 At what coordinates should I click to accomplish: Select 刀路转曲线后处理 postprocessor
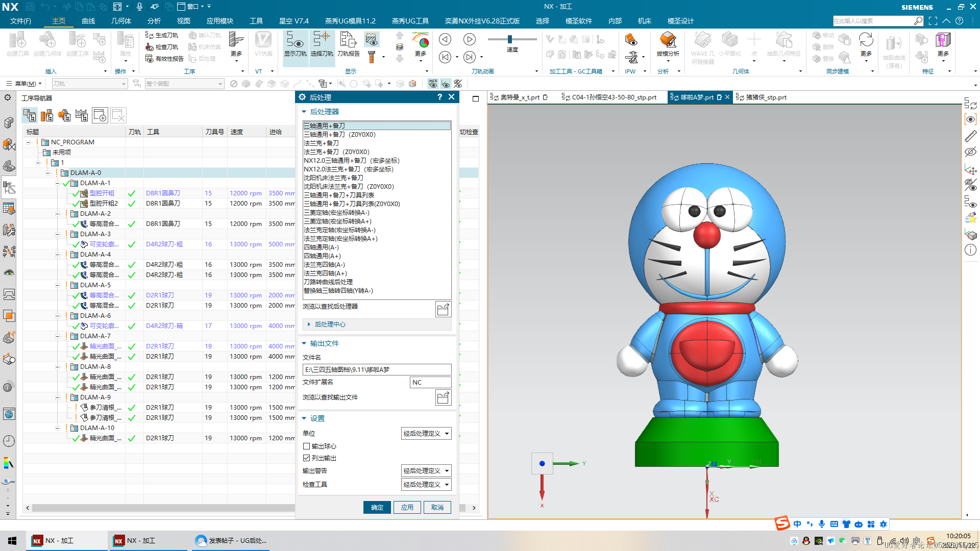tap(328, 282)
